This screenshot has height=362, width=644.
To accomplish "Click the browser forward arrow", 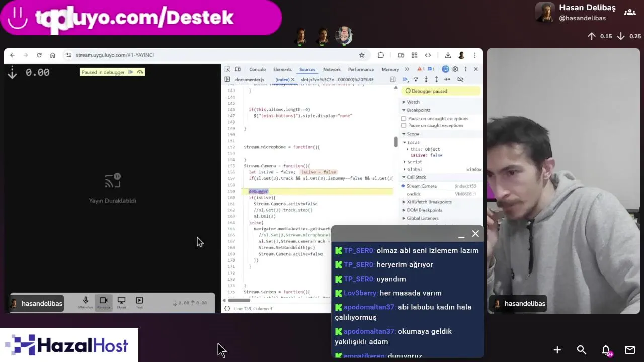I will click(x=25, y=55).
